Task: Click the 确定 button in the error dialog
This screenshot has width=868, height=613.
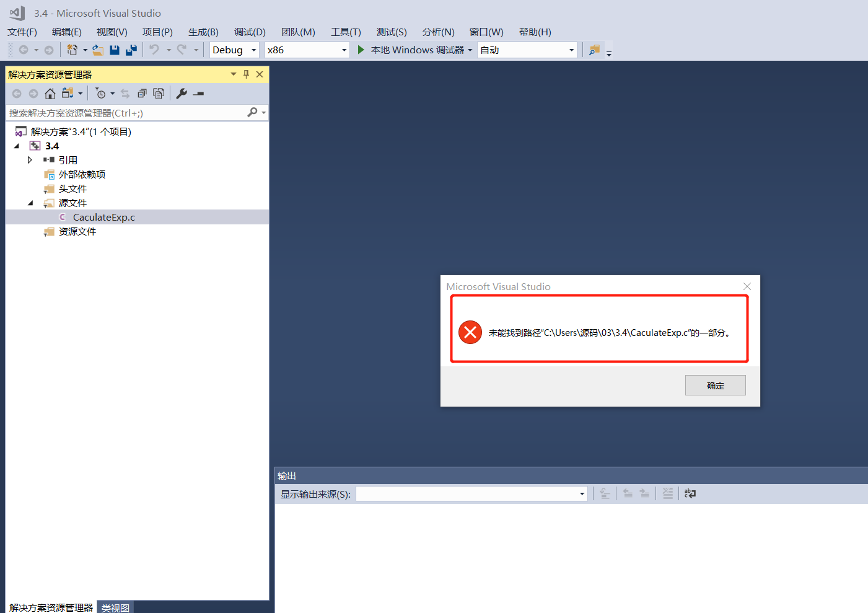Action: click(716, 386)
